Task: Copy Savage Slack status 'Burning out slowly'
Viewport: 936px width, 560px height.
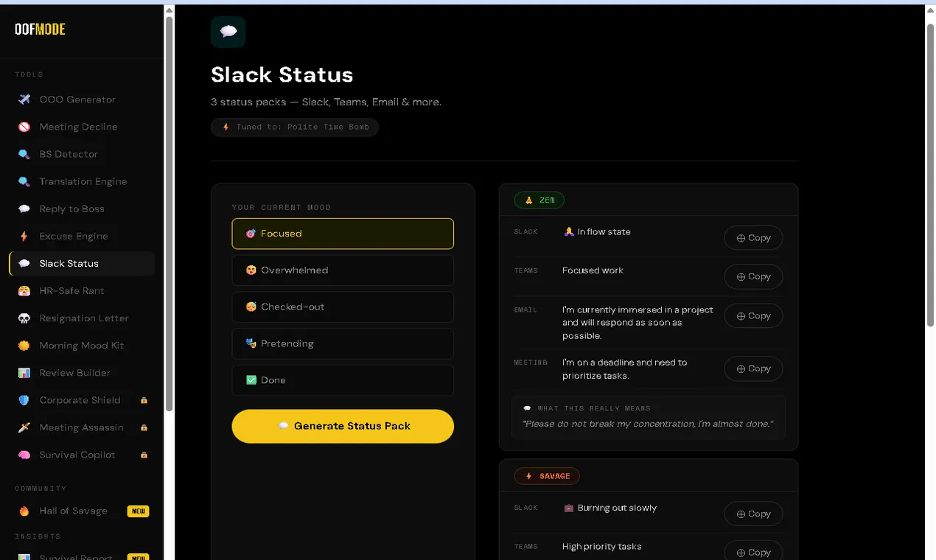Action: (753, 514)
